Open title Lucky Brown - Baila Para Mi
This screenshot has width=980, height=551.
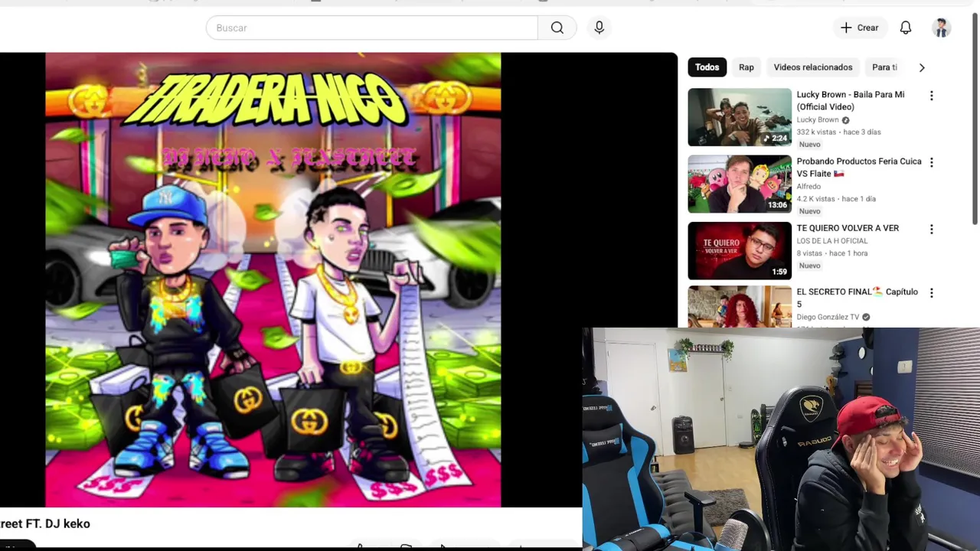coord(851,100)
